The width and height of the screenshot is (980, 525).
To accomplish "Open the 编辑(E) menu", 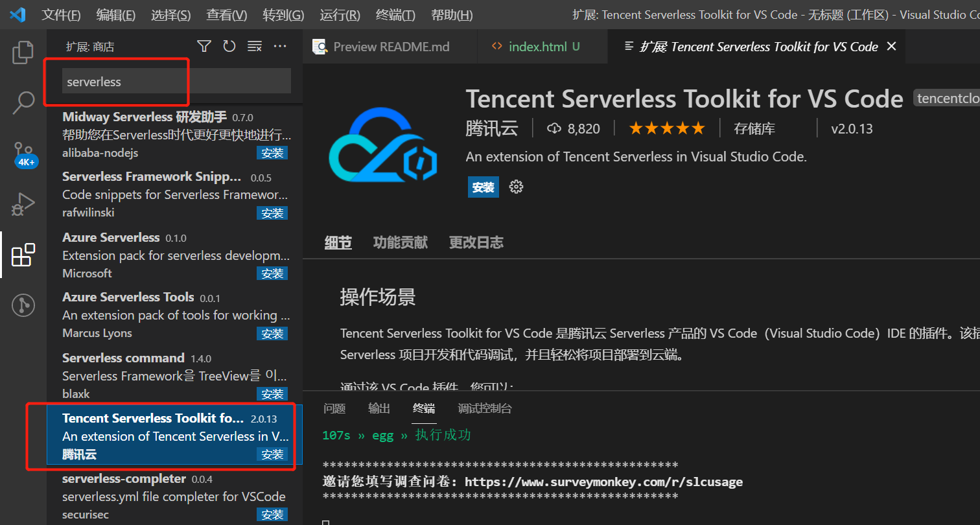I will point(116,15).
